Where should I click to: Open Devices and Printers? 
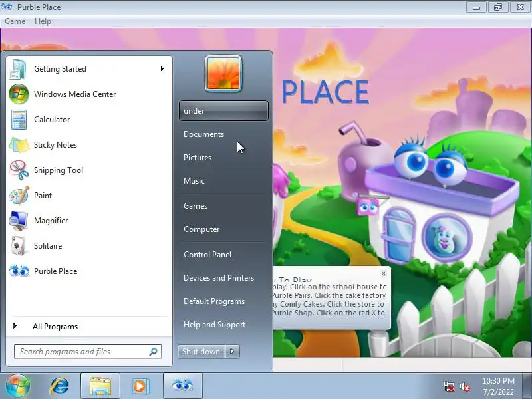click(x=223, y=278)
